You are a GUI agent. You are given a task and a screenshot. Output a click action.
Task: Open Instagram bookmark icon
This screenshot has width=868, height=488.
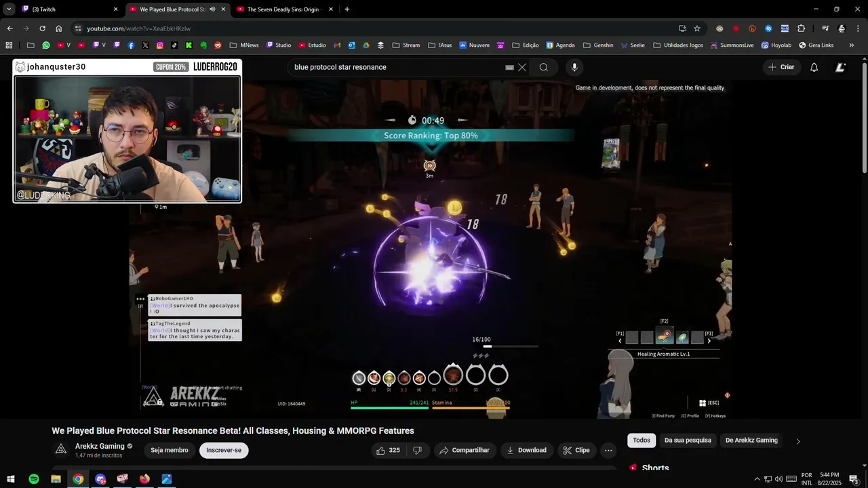pyautogui.click(x=160, y=45)
